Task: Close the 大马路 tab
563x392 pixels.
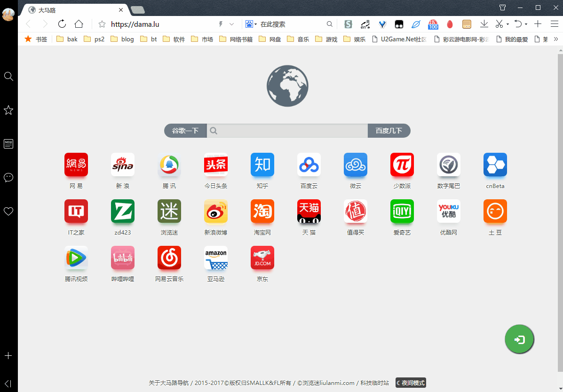Action: (121, 10)
